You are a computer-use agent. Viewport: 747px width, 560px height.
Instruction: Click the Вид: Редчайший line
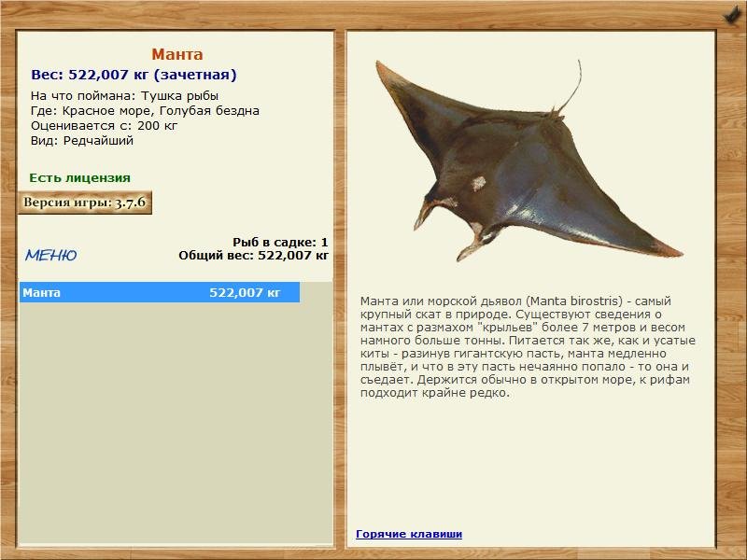tap(82, 141)
